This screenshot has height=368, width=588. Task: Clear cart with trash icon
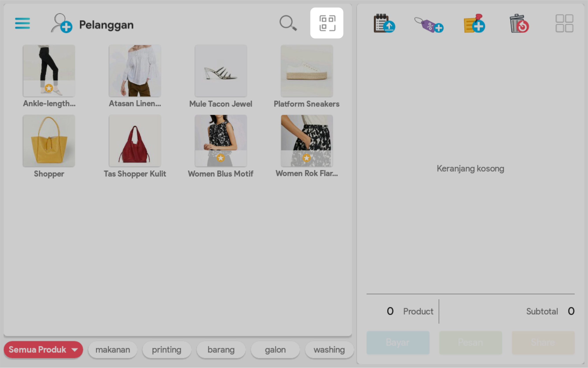point(519,24)
